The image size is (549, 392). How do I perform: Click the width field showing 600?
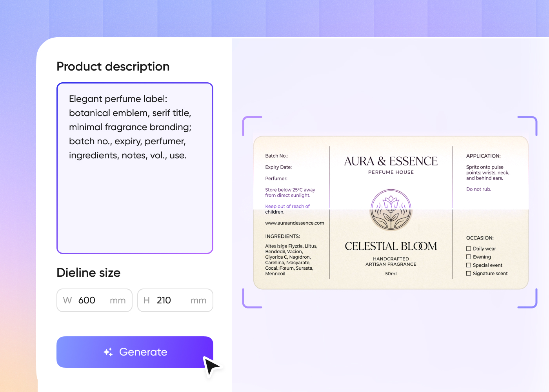94,300
